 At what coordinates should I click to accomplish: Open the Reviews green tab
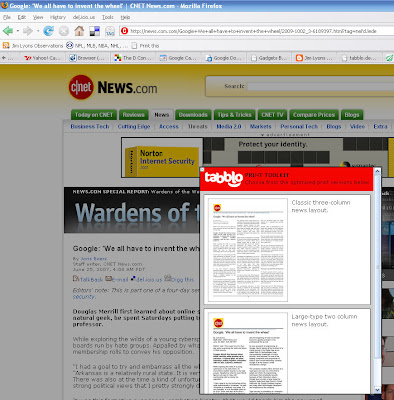pos(133,115)
